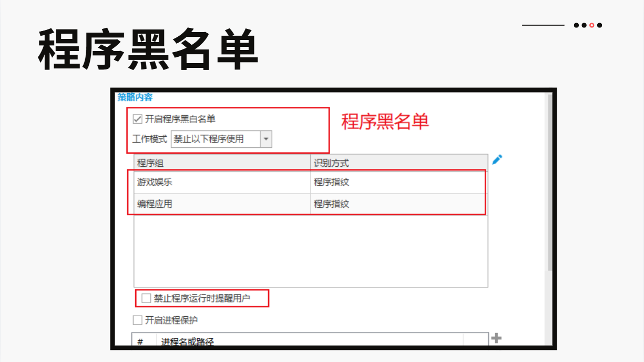This screenshot has height=362, width=644.
Task: Click the 进程名或路径 column header
Action: (x=188, y=342)
